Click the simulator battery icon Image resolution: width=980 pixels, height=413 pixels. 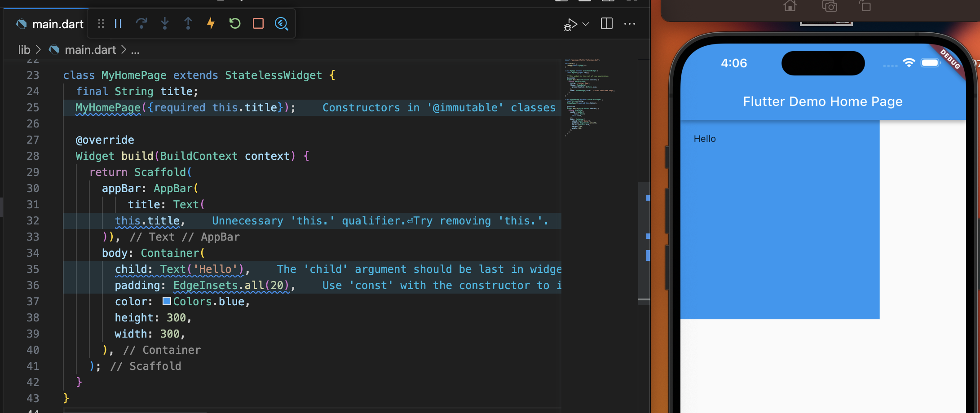931,62
